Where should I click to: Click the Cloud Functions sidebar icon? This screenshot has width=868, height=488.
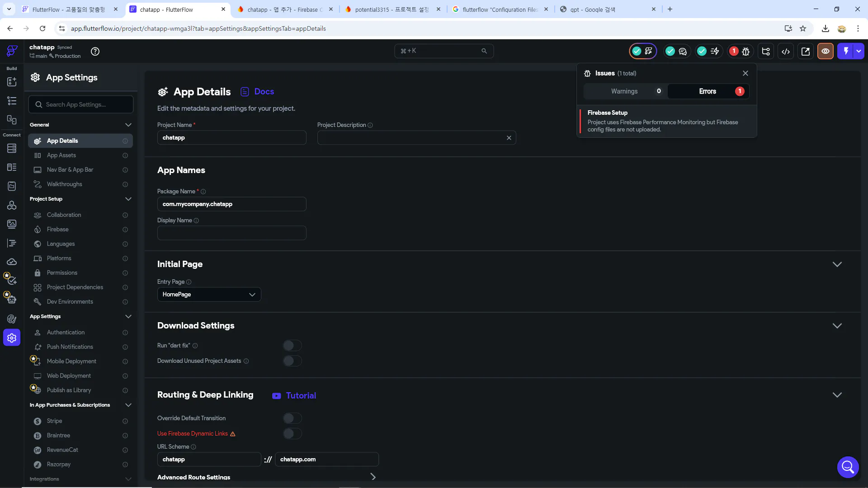tap(12, 262)
